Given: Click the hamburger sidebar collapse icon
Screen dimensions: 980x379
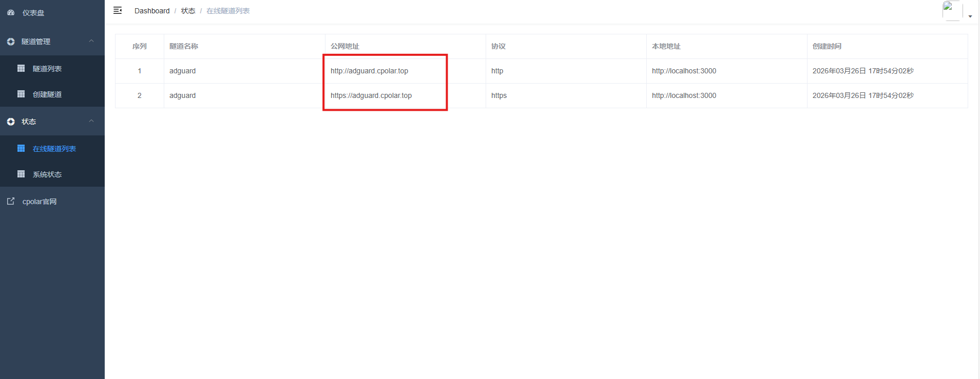Looking at the screenshot, I should coord(118,11).
